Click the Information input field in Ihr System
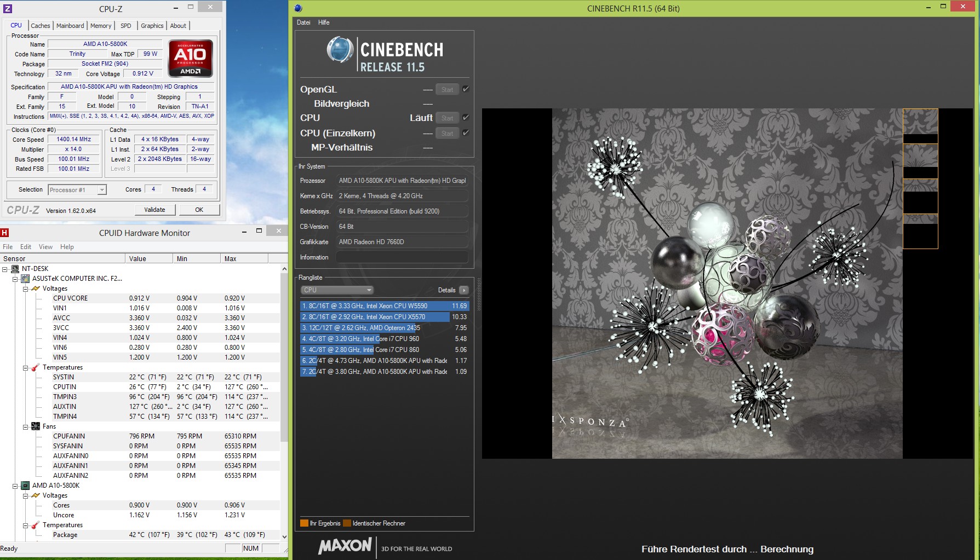Viewport: 980px width, 560px height. (402, 257)
